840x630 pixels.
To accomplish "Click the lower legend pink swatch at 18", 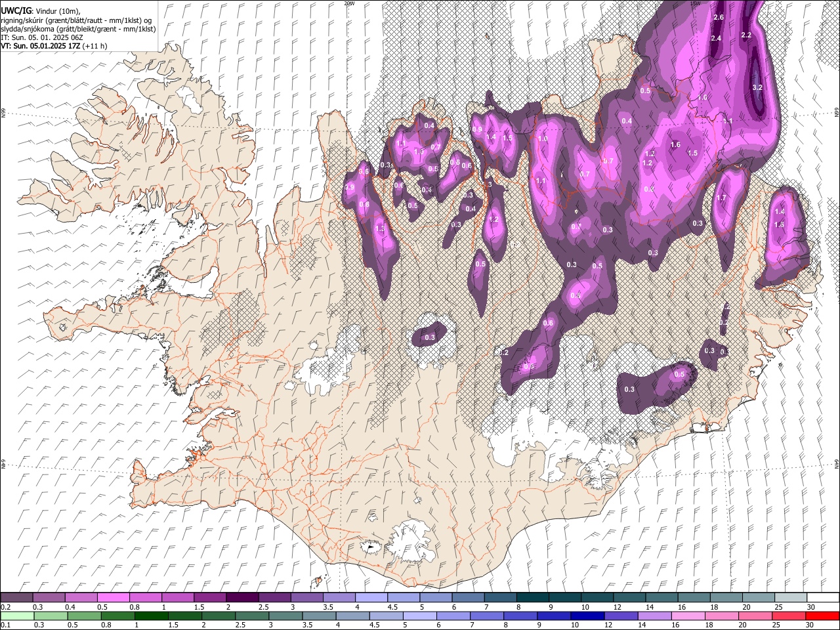I will click(722, 616).
